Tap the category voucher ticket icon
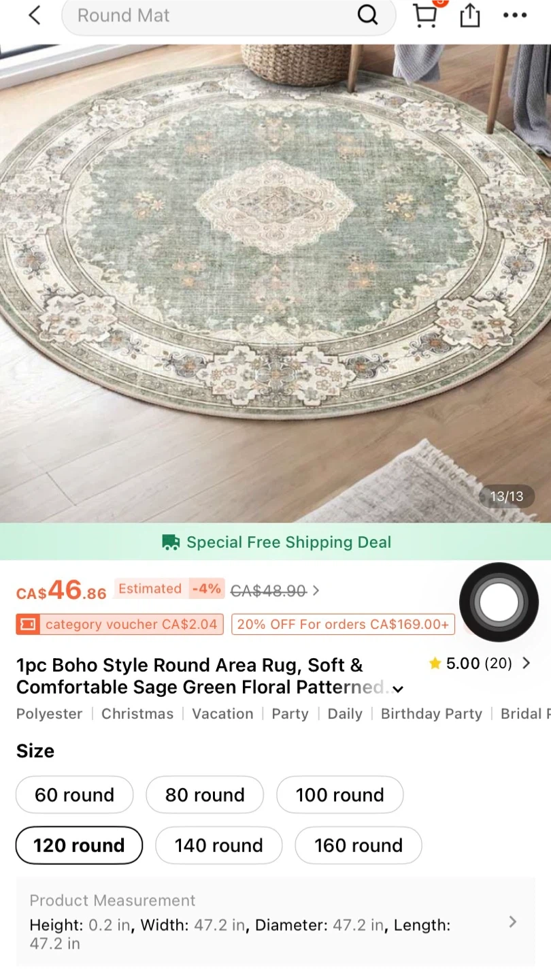The width and height of the screenshot is (551, 980). coord(27,624)
